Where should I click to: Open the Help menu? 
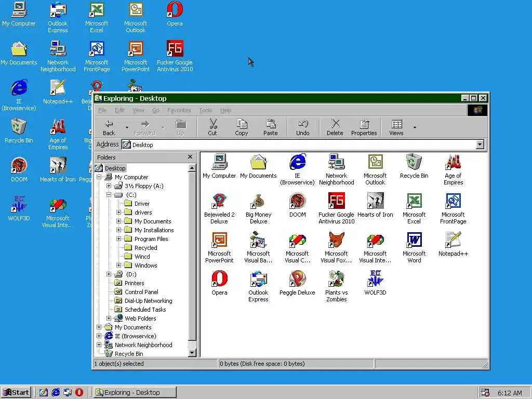point(225,110)
